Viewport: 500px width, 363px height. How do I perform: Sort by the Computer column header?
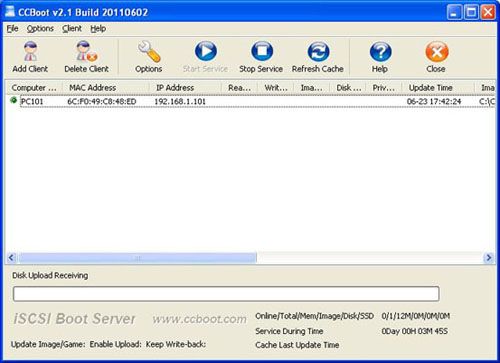coord(34,88)
